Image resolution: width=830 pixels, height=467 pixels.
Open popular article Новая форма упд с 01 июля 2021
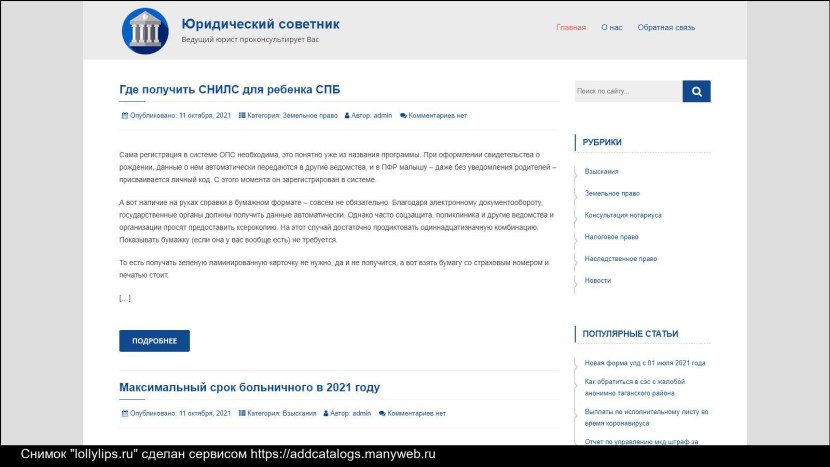click(x=645, y=363)
